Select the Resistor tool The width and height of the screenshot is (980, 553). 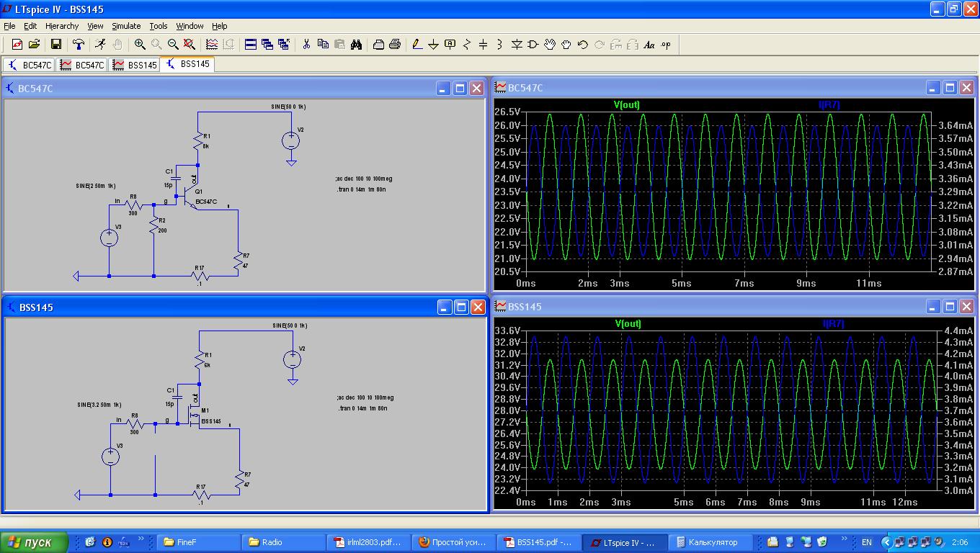coord(467,45)
